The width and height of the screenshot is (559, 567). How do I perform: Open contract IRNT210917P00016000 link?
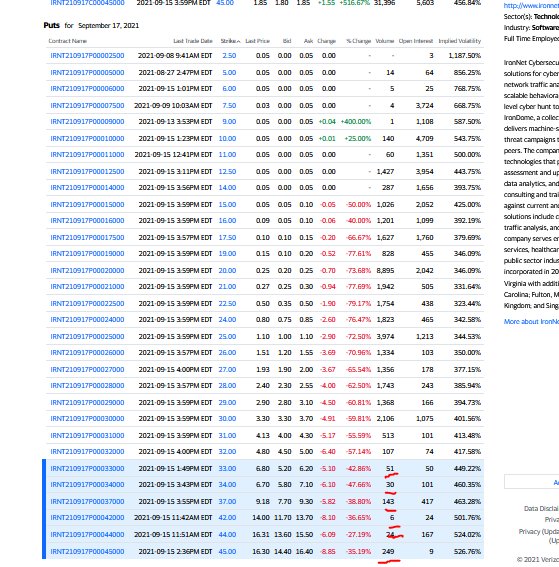point(87,220)
